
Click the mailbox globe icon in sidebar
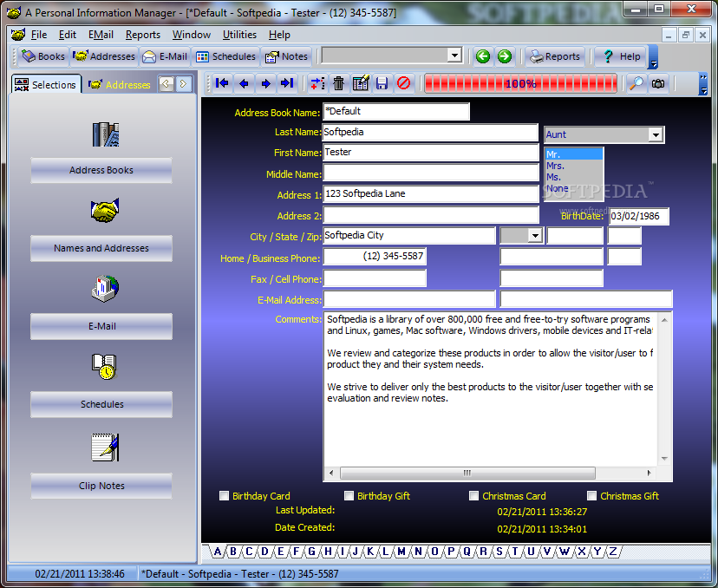tap(105, 289)
